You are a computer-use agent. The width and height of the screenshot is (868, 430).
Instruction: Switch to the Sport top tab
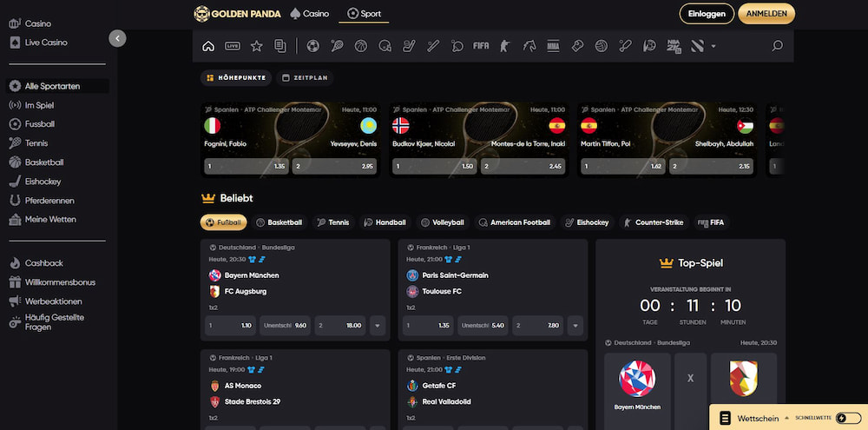tap(364, 14)
